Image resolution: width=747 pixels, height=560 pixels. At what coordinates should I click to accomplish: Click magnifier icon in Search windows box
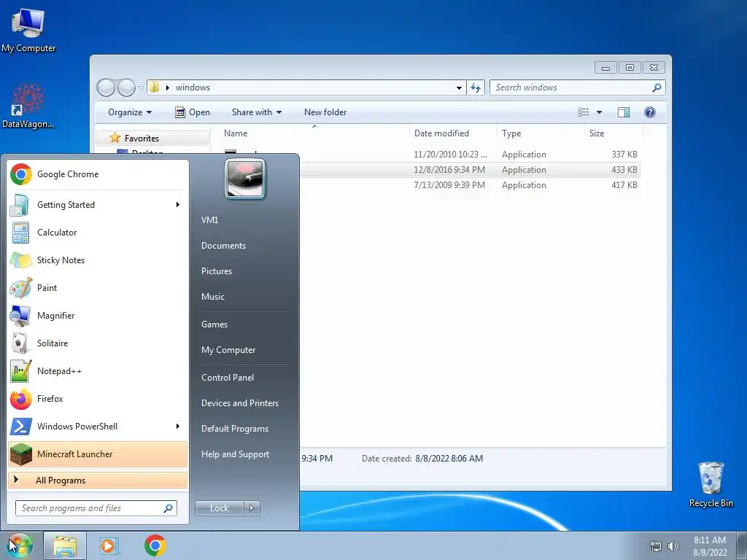point(657,87)
